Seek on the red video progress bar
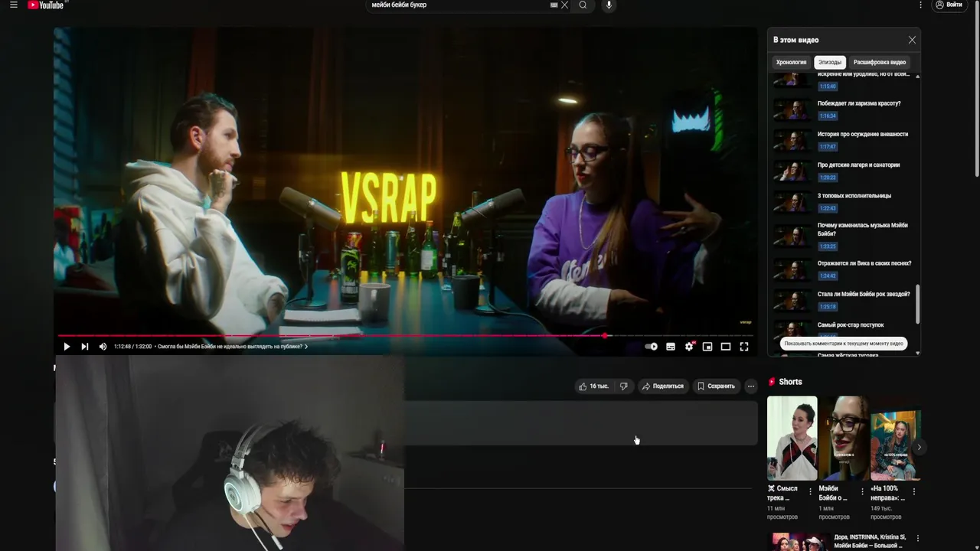Viewport: 980px width, 551px height. coord(406,335)
